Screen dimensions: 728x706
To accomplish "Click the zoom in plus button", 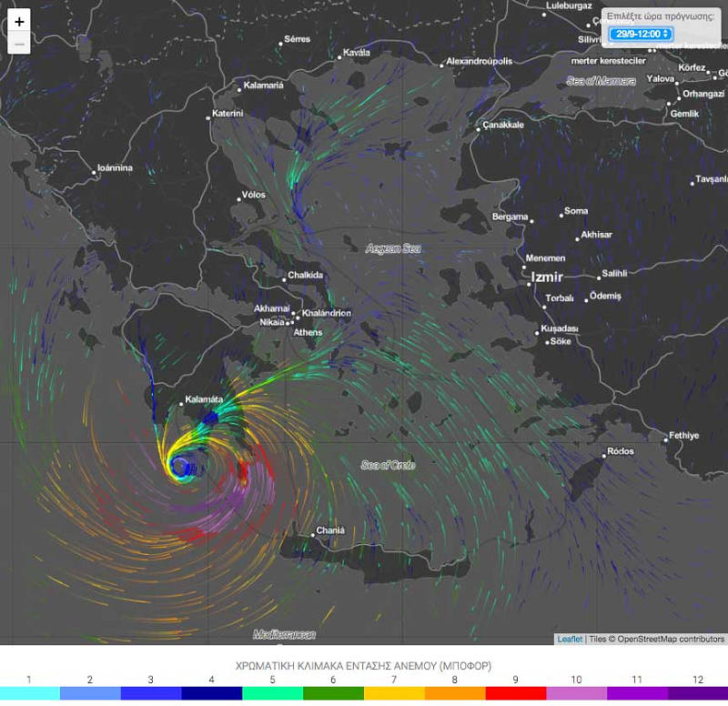I will point(19,21).
